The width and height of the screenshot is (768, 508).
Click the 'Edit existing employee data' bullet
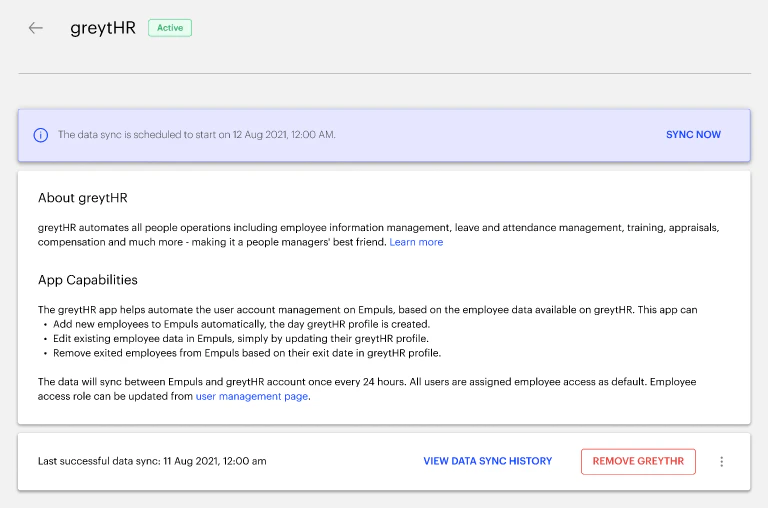pyautogui.click(x=241, y=339)
